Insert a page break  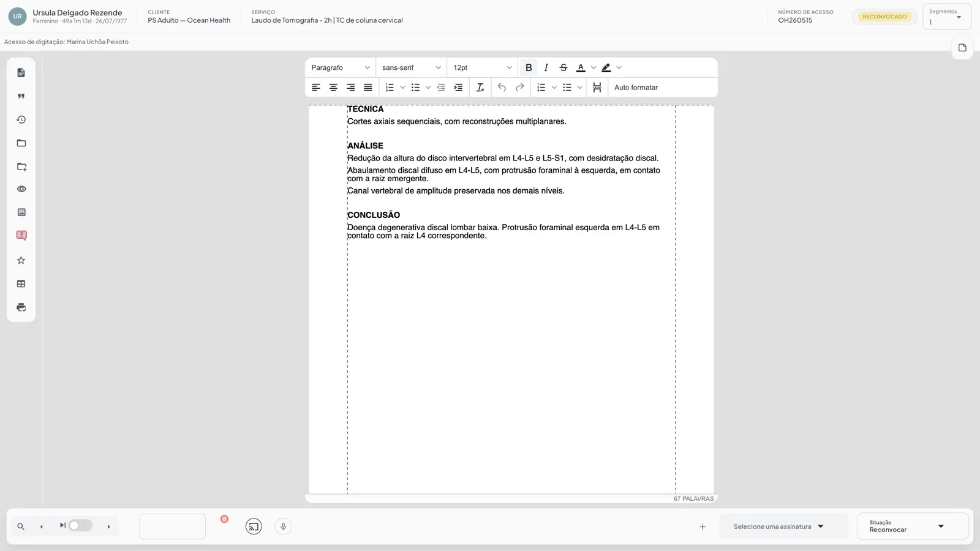pyautogui.click(x=597, y=88)
